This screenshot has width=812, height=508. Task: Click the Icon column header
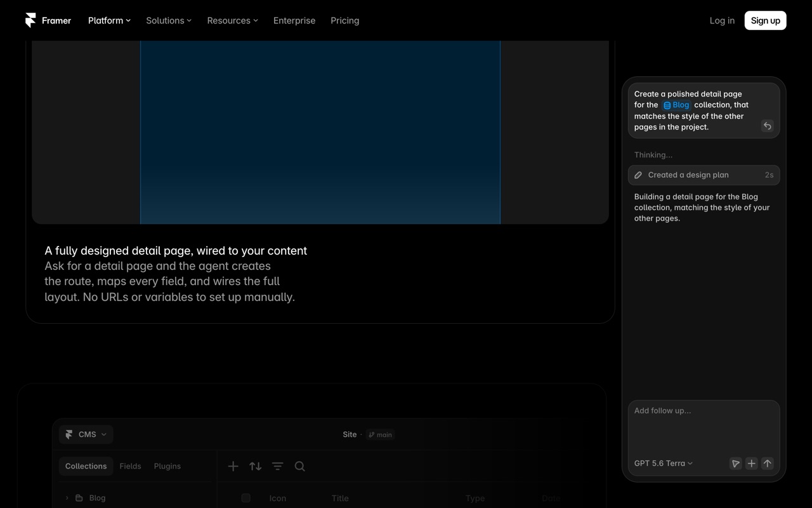278,498
